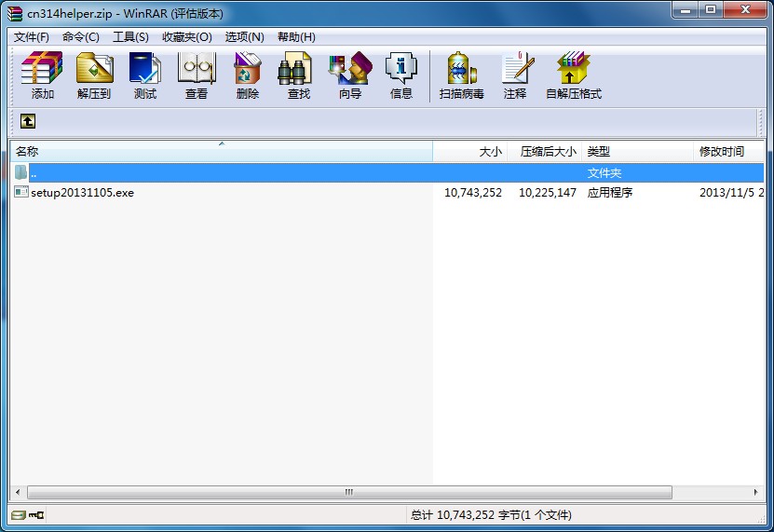Viewport: 774px width, 532px height.
Task: Go up one level folder button
Action: click(x=28, y=121)
